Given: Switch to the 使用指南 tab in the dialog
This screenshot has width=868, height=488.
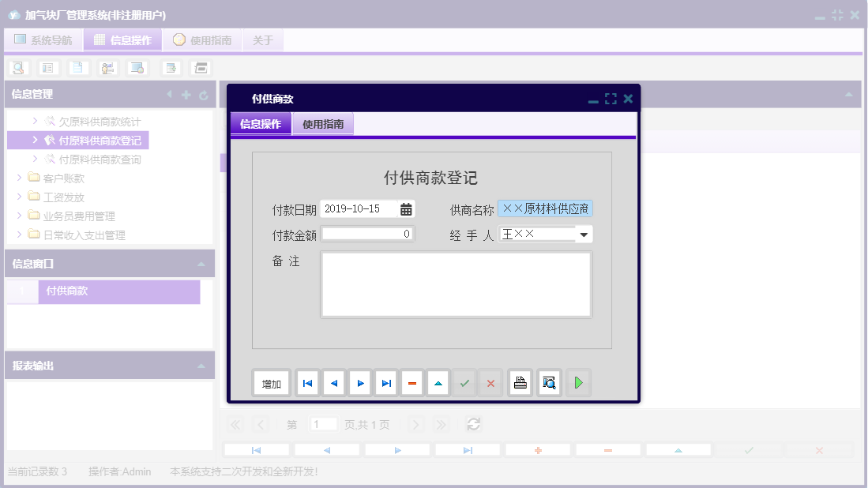Looking at the screenshot, I should [x=322, y=124].
